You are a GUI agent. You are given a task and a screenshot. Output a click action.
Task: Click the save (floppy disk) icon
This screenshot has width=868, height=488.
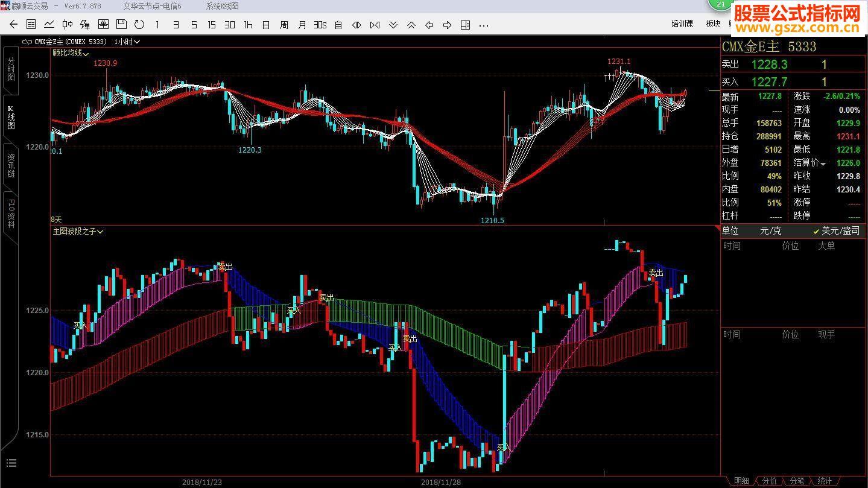121,25
